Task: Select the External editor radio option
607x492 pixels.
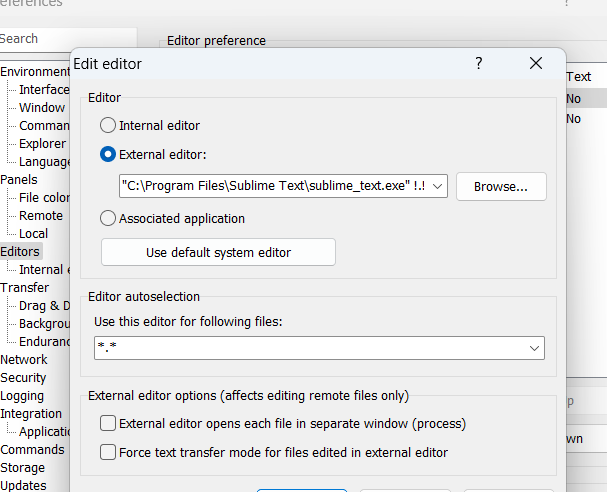Action: 108,155
